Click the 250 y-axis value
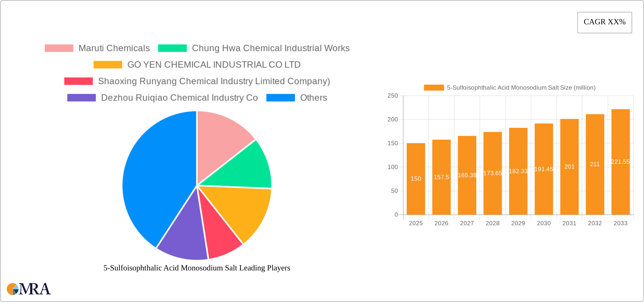The height and width of the screenshot is (302, 644). (393, 96)
